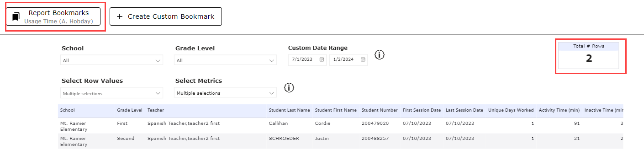Click the teacher cell in Cordie's row
The image size is (644, 167).
tap(184, 124)
